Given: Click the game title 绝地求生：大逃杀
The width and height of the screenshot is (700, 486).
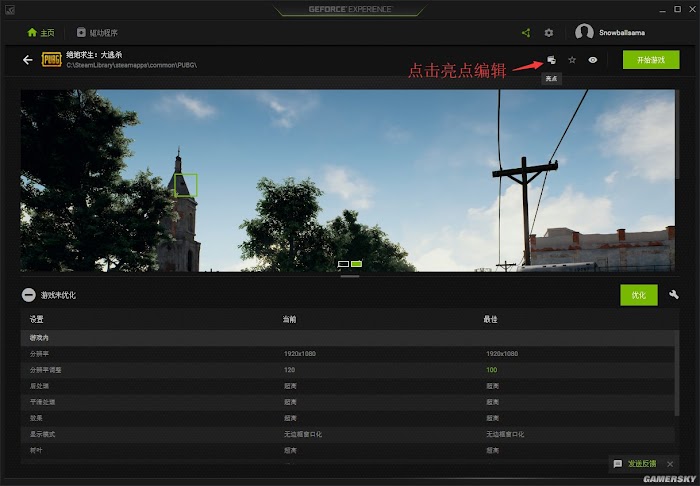Looking at the screenshot, I should [x=94, y=54].
